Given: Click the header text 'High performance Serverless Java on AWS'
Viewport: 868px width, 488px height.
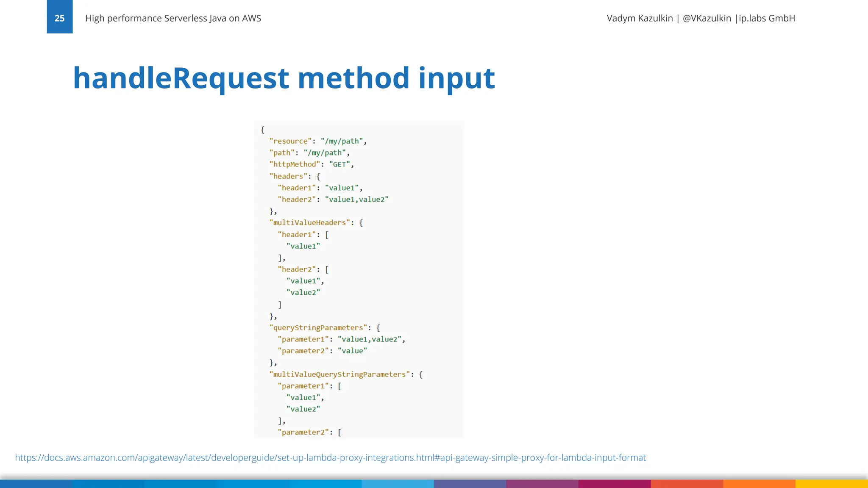Looking at the screenshot, I should [x=173, y=18].
